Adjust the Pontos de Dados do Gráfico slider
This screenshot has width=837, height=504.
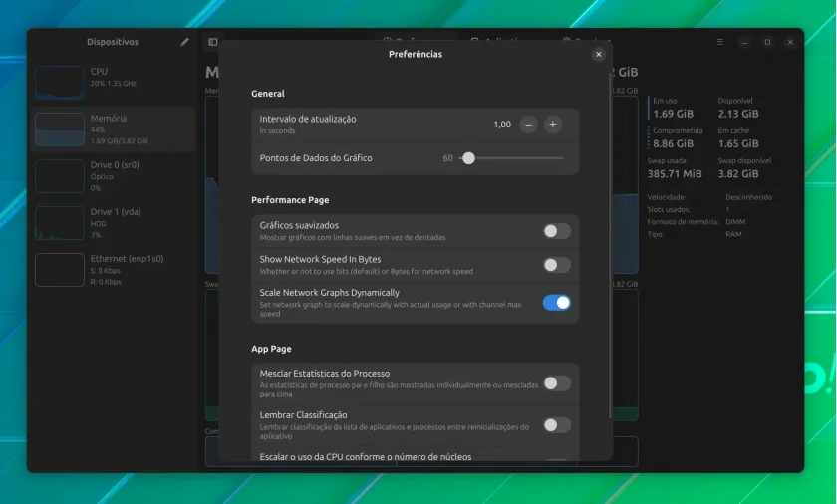tap(468, 158)
